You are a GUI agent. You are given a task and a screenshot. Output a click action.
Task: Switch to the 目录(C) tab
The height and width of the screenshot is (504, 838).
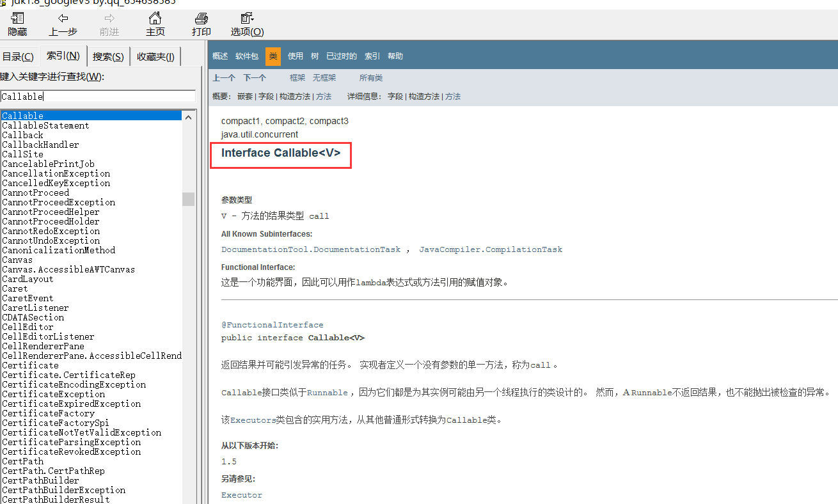[18, 57]
